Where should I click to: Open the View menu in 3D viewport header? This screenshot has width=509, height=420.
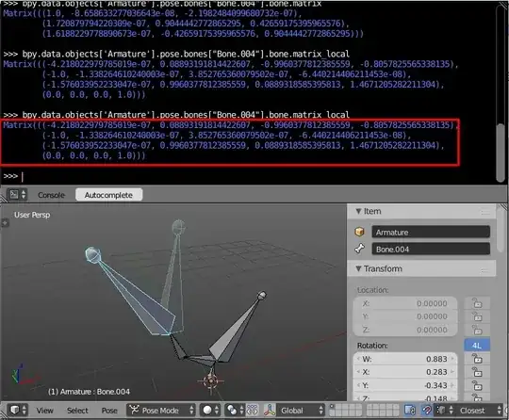click(x=44, y=411)
